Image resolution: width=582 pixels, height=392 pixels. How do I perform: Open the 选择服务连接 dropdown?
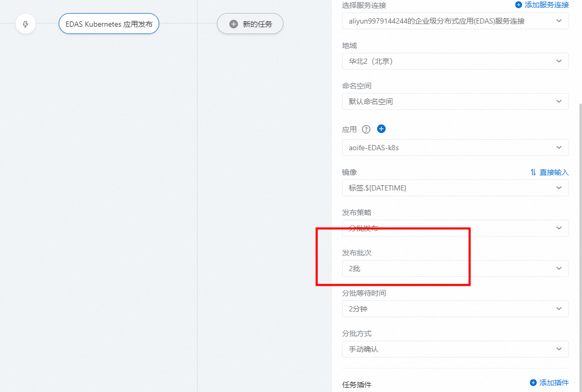pos(455,21)
